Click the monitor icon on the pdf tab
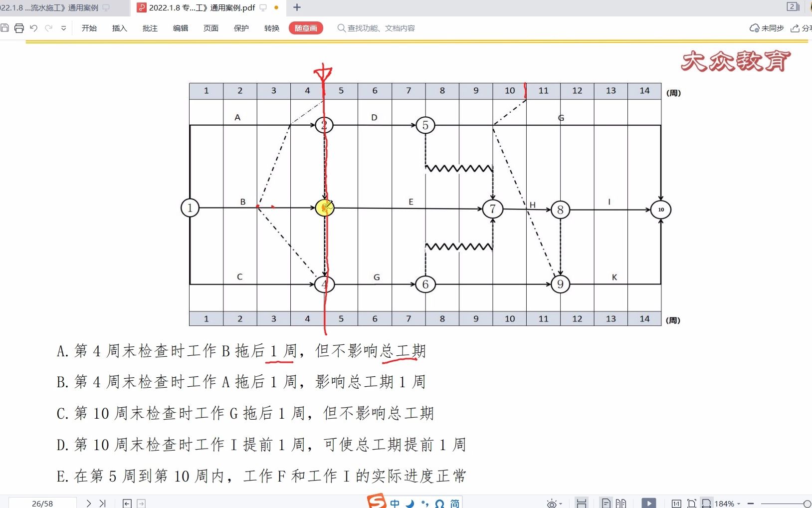The width and height of the screenshot is (812, 508). tap(263, 7)
